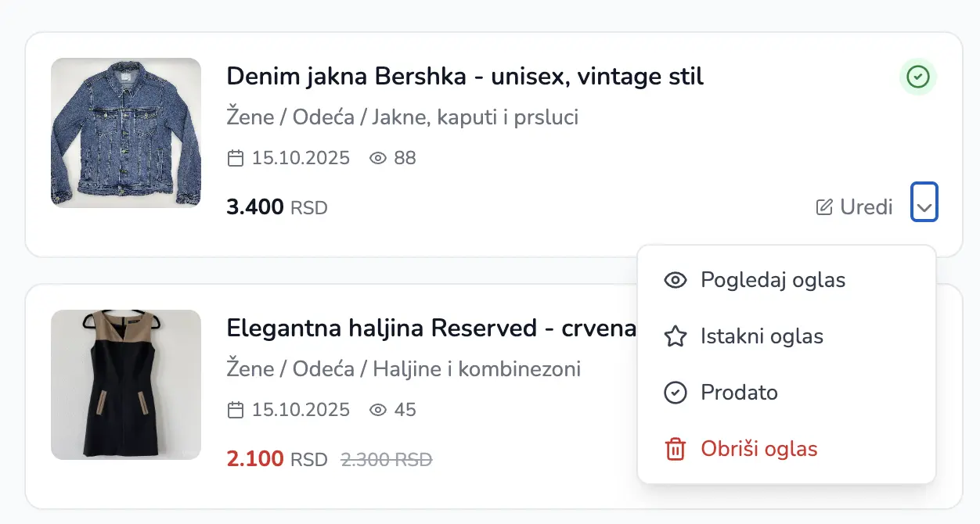Click the pencil edit icon beside Uredi
Viewport: 980px width, 524px height.
[824, 207]
